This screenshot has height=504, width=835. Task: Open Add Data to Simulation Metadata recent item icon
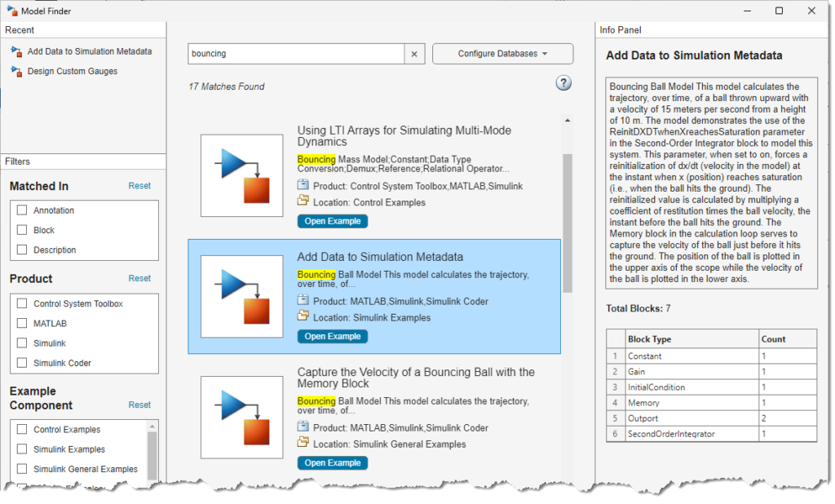coord(16,51)
